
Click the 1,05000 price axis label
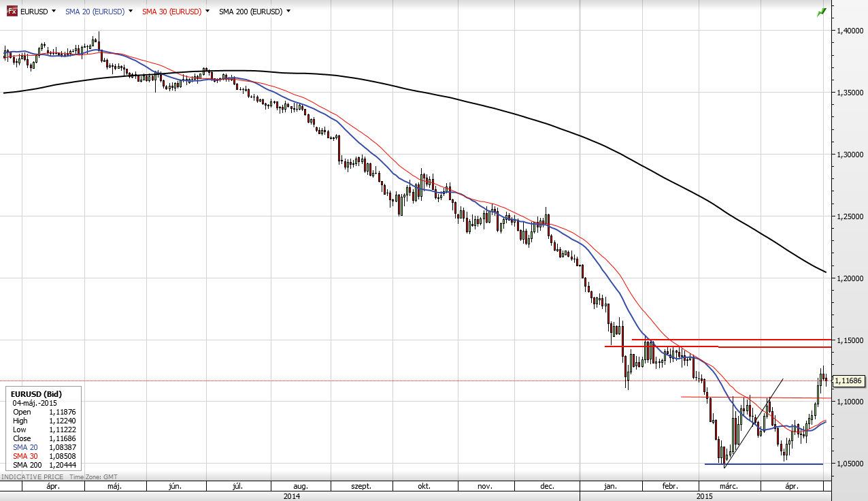coord(851,464)
